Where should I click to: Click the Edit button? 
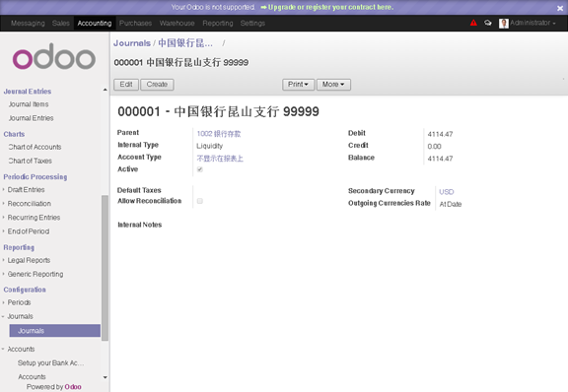[x=126, y=85]
